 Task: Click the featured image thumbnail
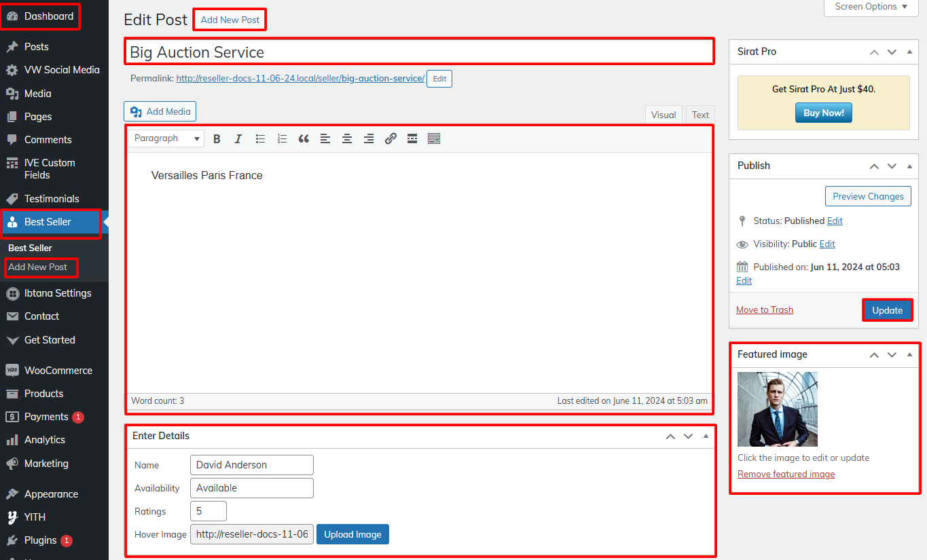778,409
